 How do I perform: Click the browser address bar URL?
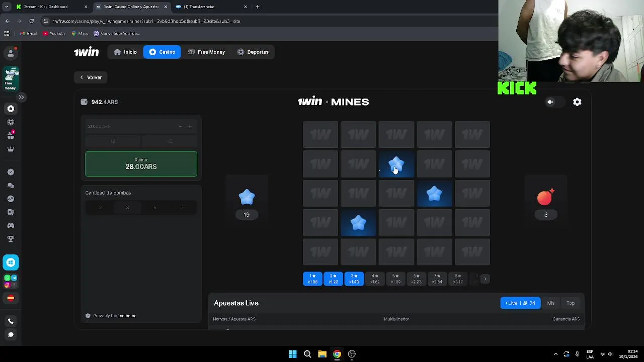click(x=146, y=21)
